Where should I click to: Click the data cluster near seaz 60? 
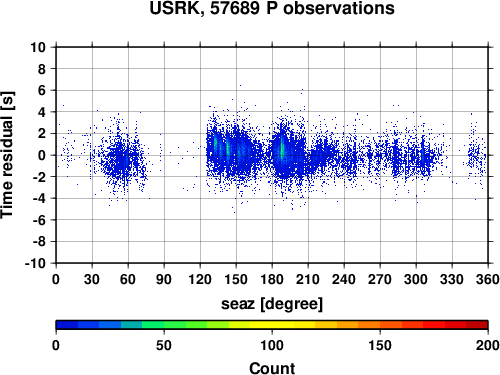123,157
